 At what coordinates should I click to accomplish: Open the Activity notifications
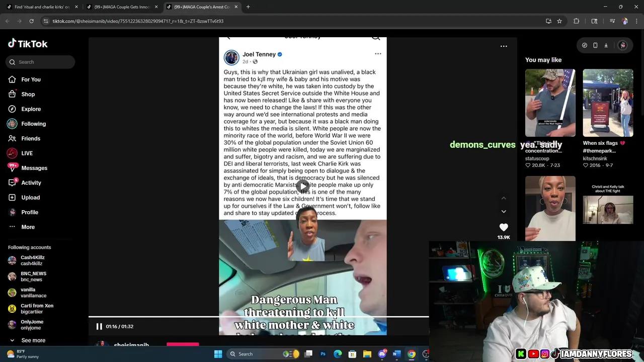31,183
